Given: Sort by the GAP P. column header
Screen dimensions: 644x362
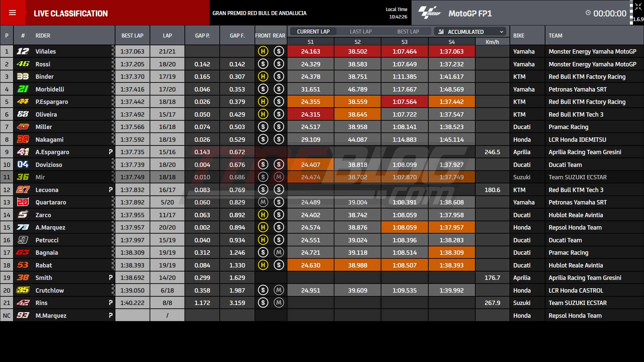Looking at the screenshot, I should (x=202, y=36).
